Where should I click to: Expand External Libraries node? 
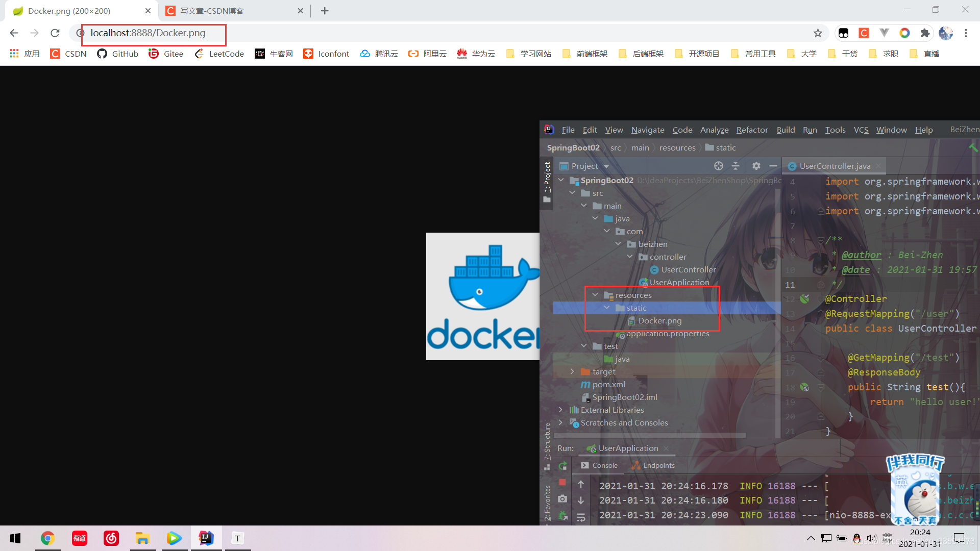pyautogui.click(x=561, y=410)
